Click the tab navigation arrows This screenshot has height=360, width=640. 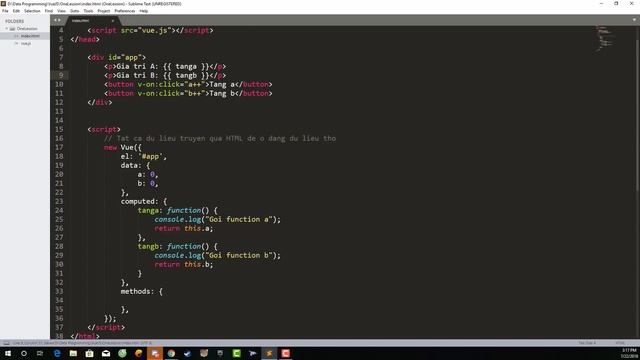pyautogui.click(x=57, y=20)
